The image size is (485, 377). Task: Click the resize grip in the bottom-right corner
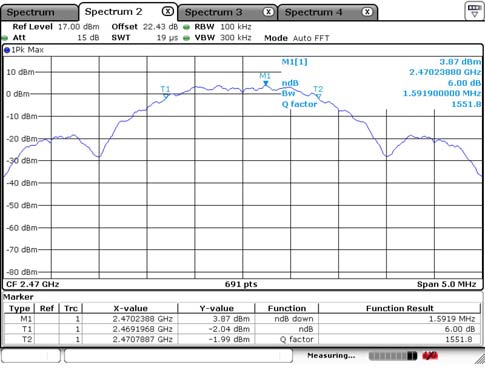(x=479, y=359)
